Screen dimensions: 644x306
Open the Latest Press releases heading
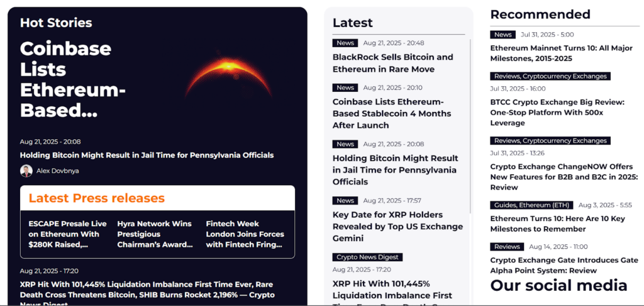97,198
